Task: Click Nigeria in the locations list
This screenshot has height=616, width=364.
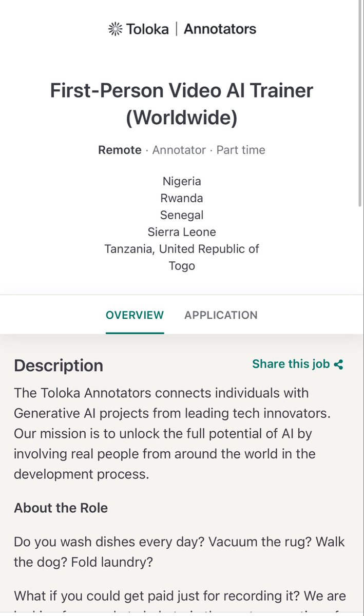Action: coord(182,181)
